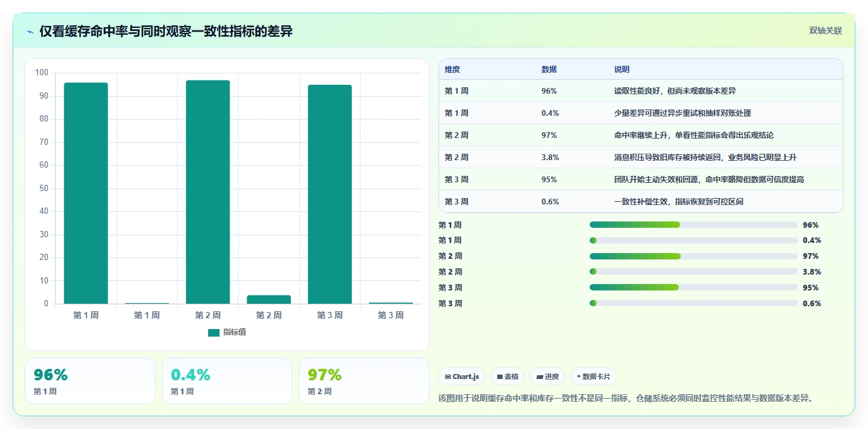The width and height of the screenshot is (868, 429).
Task: Click the 96% cell in the table
Action: [x=549, y=91]
